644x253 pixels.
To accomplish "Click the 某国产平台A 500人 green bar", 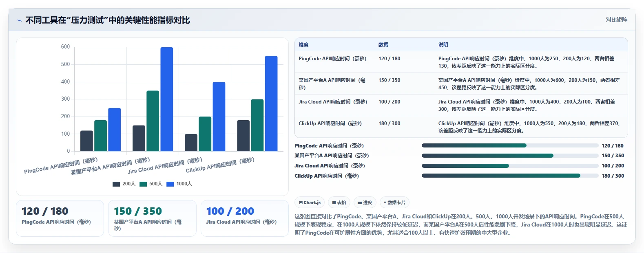I will [153, 121].
